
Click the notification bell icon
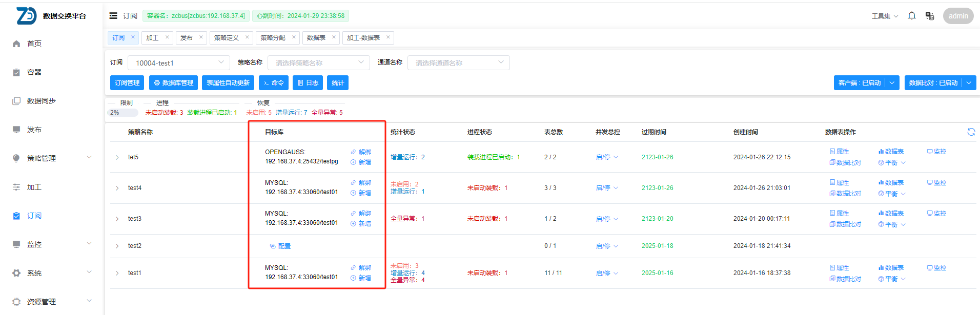click(912, 16)
